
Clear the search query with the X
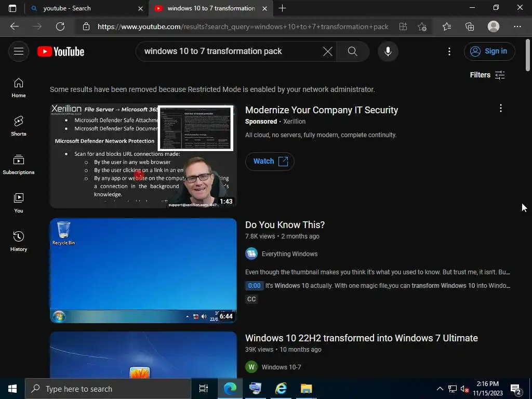click(327, 51)
